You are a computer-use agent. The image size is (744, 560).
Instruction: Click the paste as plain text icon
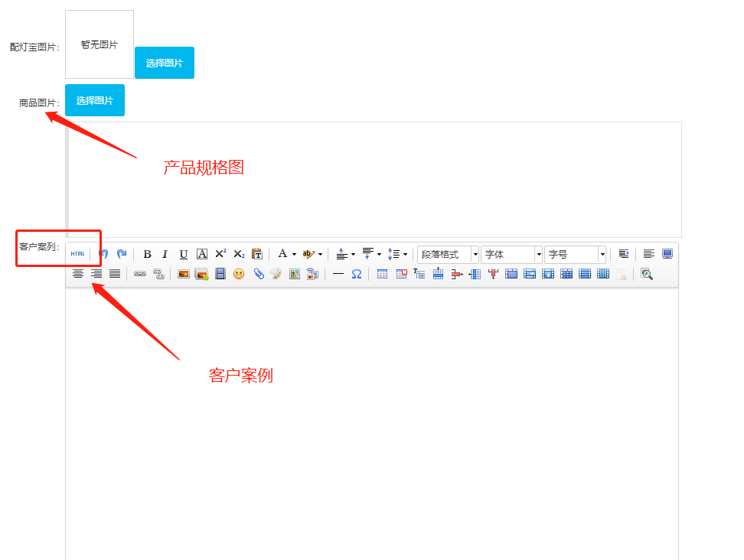tap(257, 254)
